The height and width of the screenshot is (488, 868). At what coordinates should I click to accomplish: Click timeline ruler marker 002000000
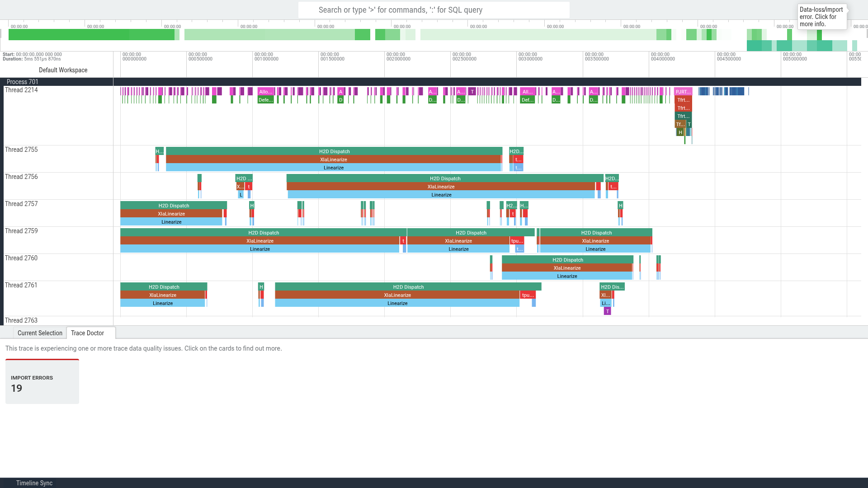tap(398, 56)
